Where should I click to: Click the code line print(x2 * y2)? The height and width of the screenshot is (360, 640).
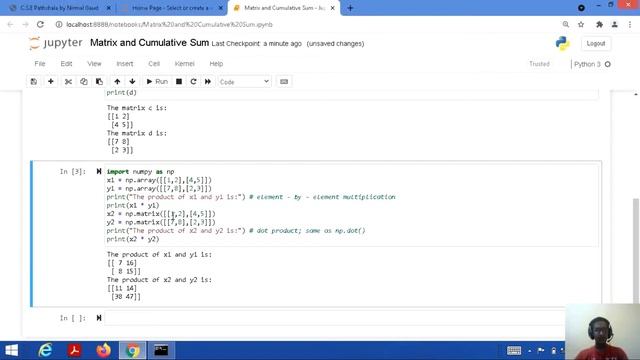(133, 239)
